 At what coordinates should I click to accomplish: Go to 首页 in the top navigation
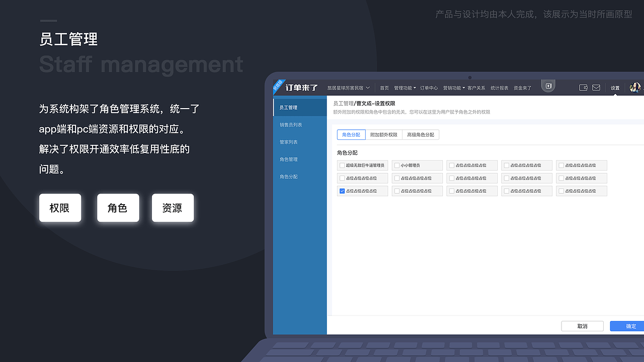tap(384, 88)
